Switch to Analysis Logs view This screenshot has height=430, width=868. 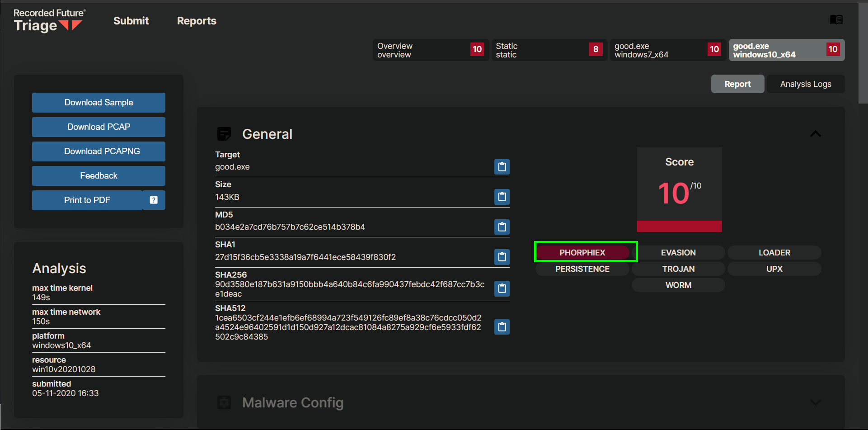805,84
